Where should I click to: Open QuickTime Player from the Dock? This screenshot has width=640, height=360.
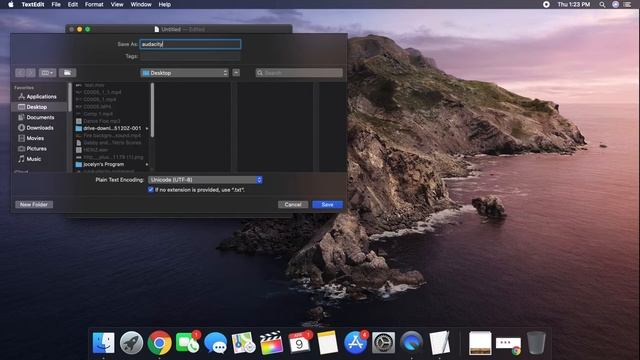coord(411,342)
